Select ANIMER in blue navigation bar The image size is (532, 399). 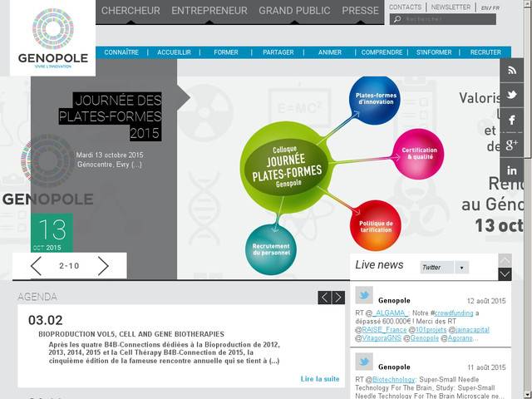pos(330,52)
